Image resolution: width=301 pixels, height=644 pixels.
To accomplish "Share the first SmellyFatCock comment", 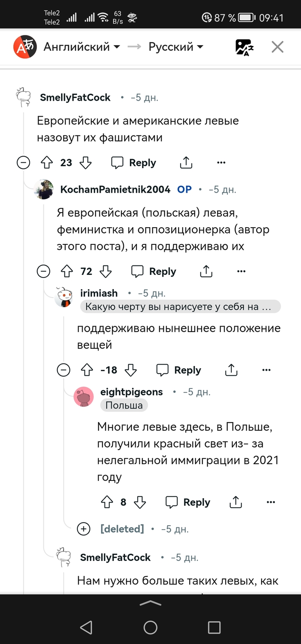I will click(x=186, y=163).
